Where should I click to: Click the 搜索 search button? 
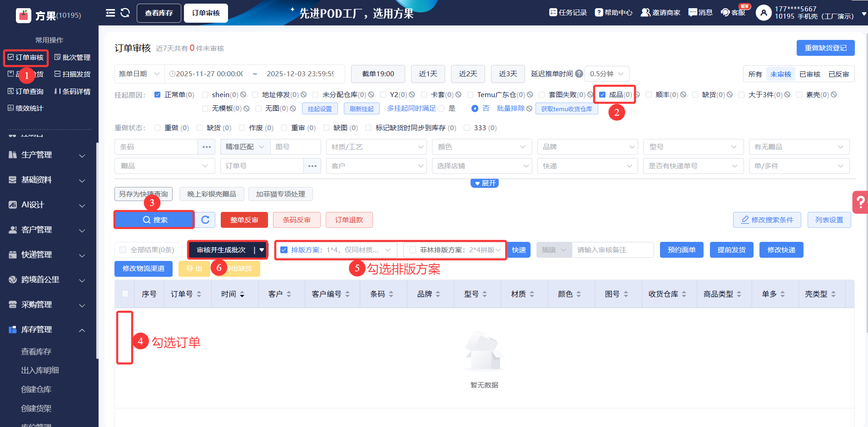pyautogui.click(x=154, y=220)
